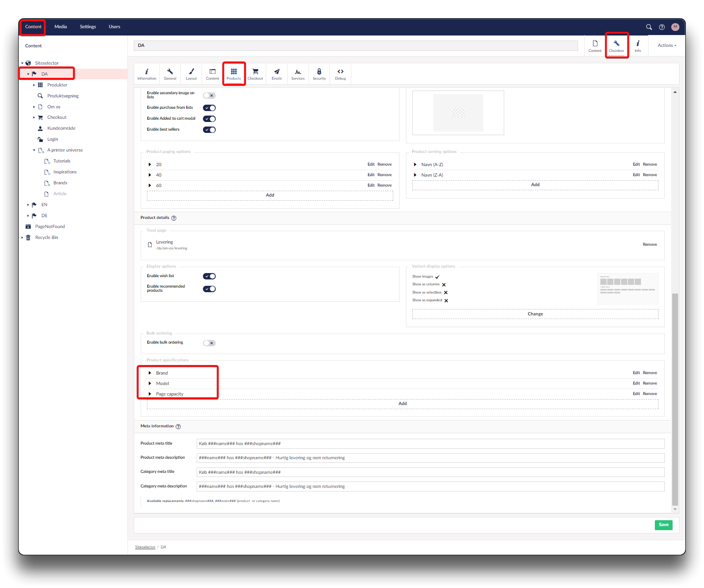704x588 pixels.
Task: Select the Layout brush tab
Action: pyautogui.click(x=191, y=74)
